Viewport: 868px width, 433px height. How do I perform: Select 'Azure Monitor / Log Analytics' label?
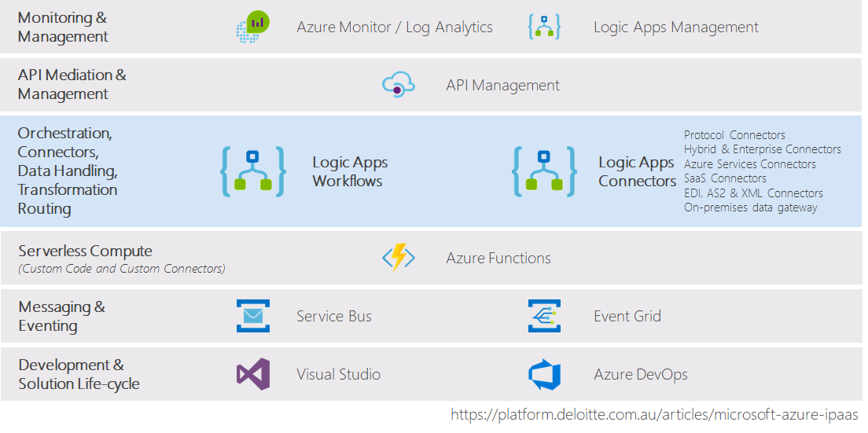[x=395, y=27]
